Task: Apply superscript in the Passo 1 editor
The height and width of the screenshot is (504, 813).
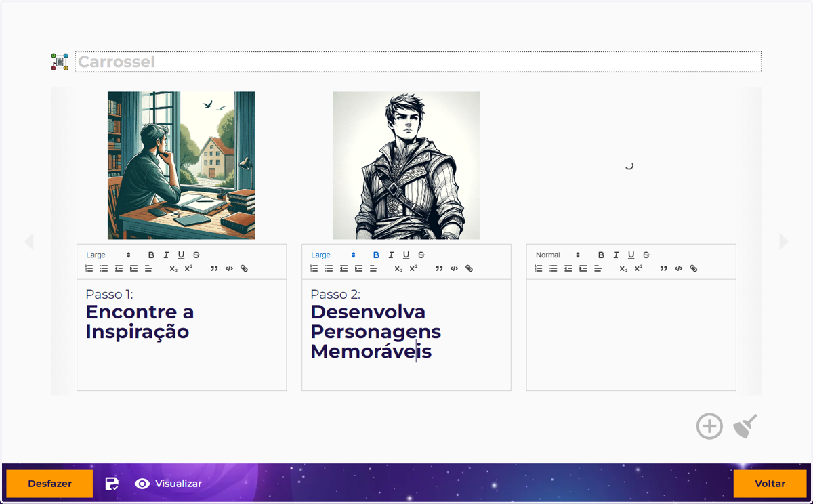Action: tap(188, 269)
